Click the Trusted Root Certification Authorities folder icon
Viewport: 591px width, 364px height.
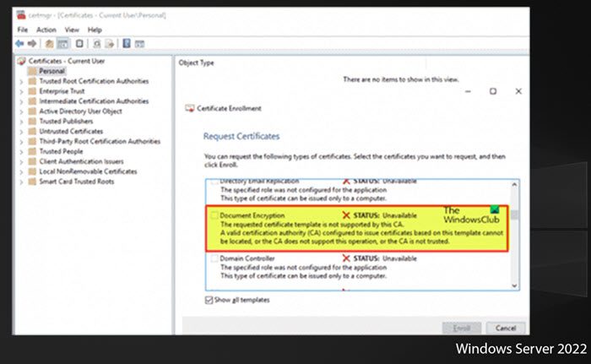(x=32, y=81)
